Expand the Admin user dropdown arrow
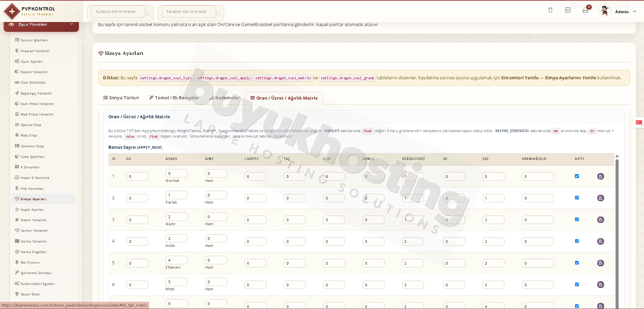This screenshot has height=309, width=644. (x=635, y=12)
